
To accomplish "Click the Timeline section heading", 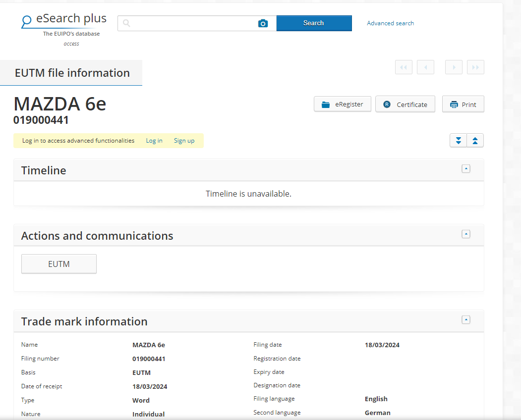I will coord(44,170).
